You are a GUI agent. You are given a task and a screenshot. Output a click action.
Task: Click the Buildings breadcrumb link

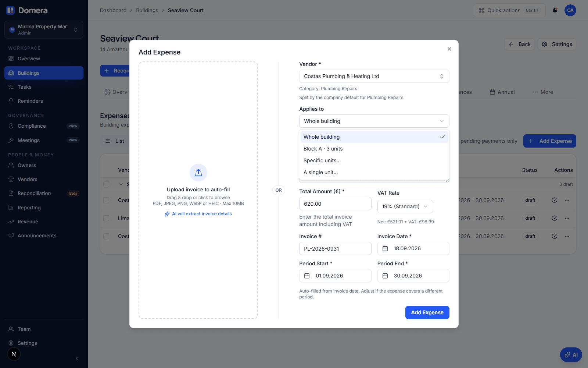[147, 10]
